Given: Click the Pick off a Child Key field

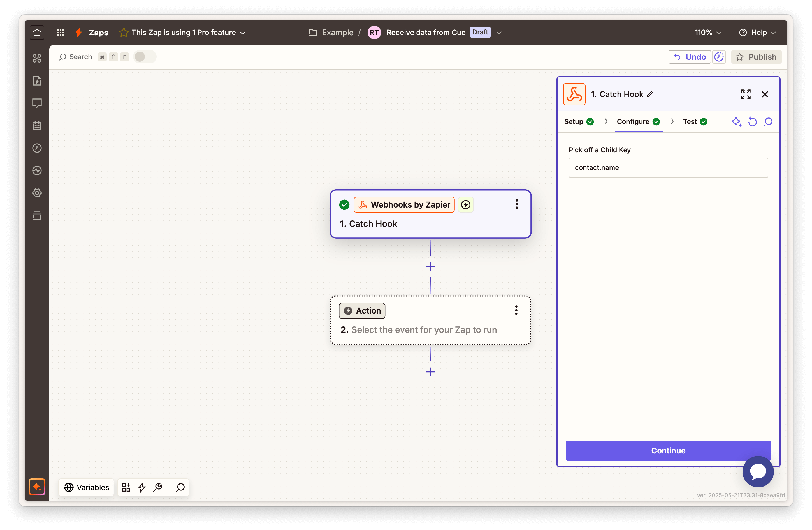Looking at the screenshot, I should pyautogui.click(x=668, y=168).
